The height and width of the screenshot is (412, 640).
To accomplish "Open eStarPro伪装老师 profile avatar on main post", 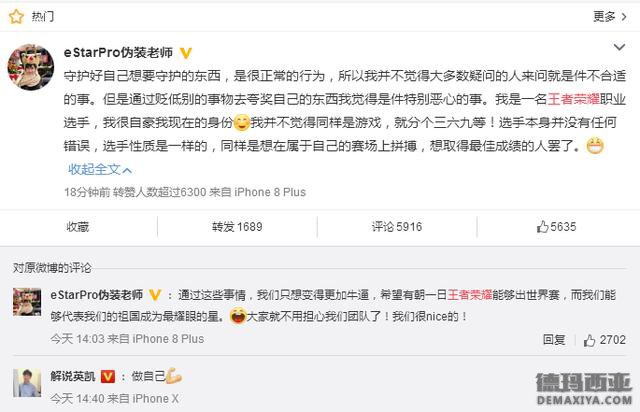I will pyautogui.click(x=31, y=67).
